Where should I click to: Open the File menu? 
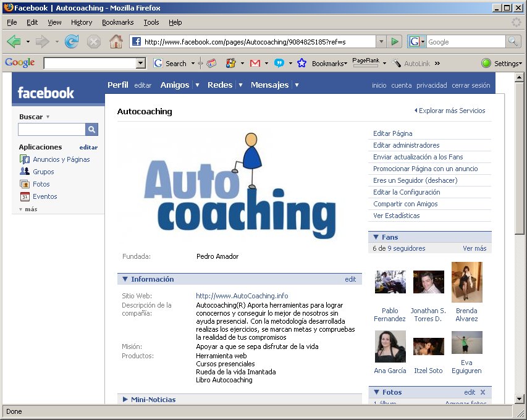pyautogui.click(x=12, y=22)
